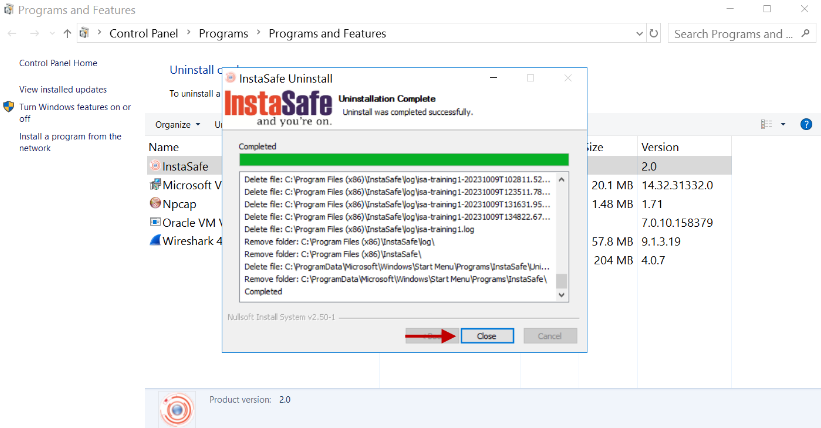Viewport: 821px width, 428px height.
Task: Select the Wireshark shark fin icon
Action: tap(155, 240)
